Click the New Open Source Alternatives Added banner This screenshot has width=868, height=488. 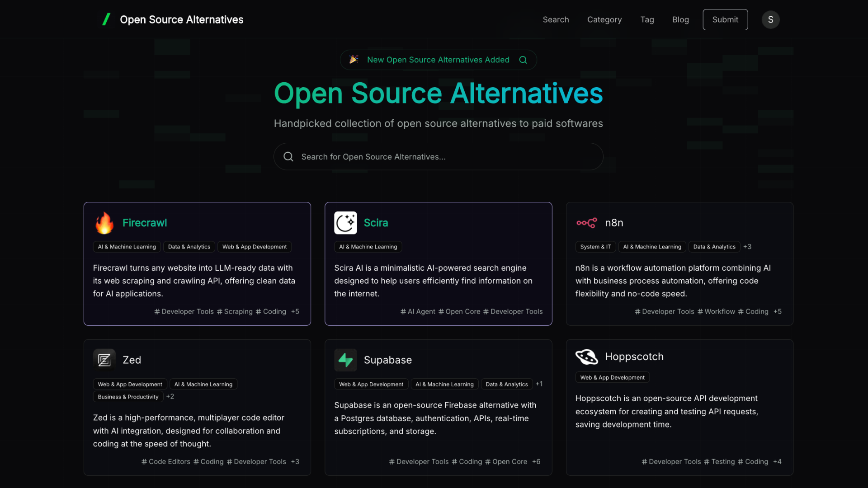tap(438, 60)
